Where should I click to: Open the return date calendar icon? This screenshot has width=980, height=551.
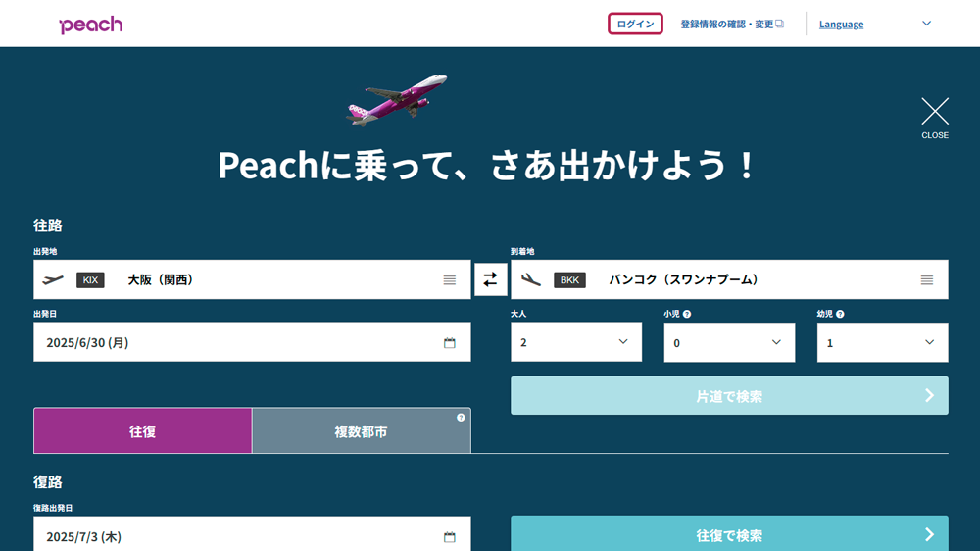coord(450,536)
